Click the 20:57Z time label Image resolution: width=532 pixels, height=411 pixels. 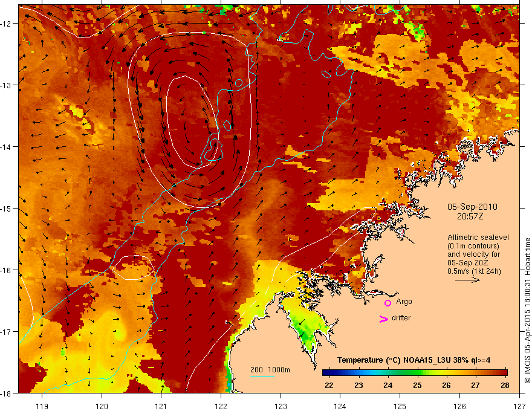470,216
